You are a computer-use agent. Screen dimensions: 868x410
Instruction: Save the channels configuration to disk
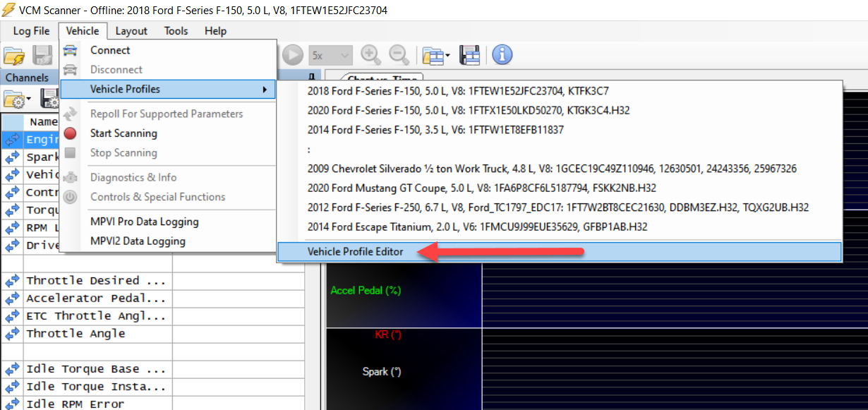point(47,100)
